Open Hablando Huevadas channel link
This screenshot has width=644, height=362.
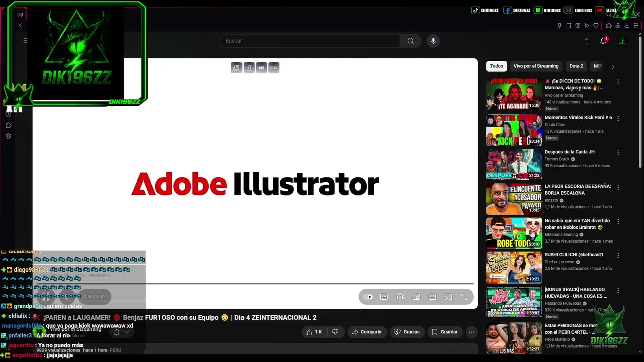click(563, 303)
